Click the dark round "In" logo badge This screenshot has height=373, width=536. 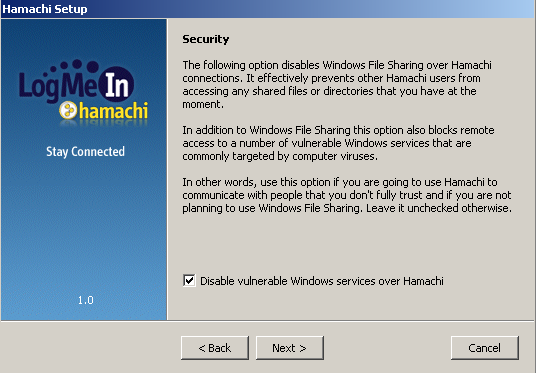116,84
